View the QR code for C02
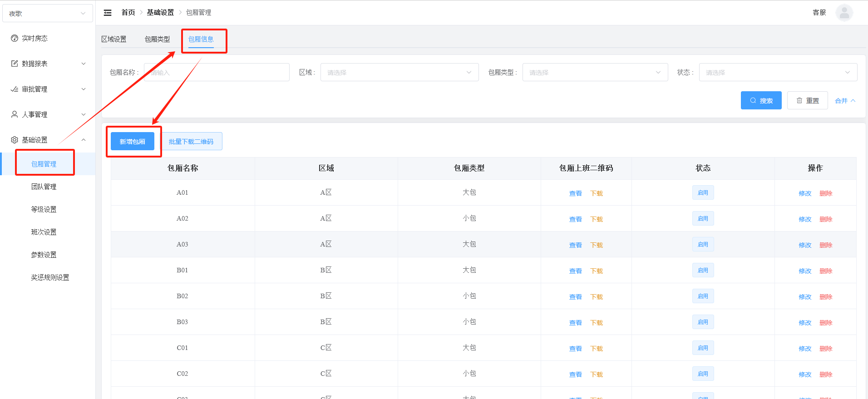Image resolution: width=868 pixels, height=399 pixels. tap(576, 374)
